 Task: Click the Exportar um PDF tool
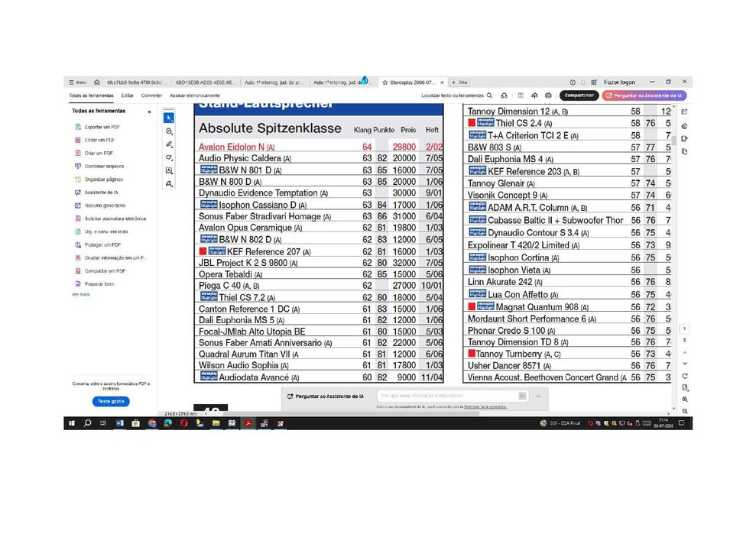(97, 127)
